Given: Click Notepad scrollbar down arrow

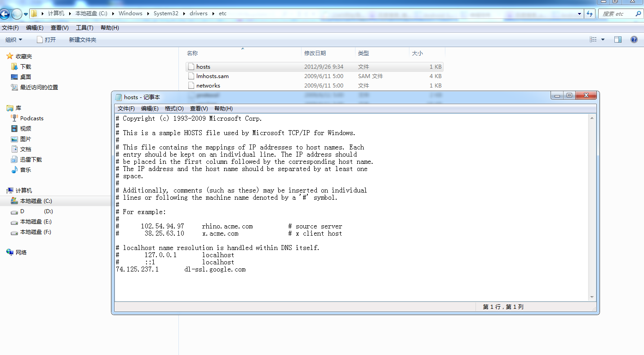Looking at the screenshot, I should 592,297.
